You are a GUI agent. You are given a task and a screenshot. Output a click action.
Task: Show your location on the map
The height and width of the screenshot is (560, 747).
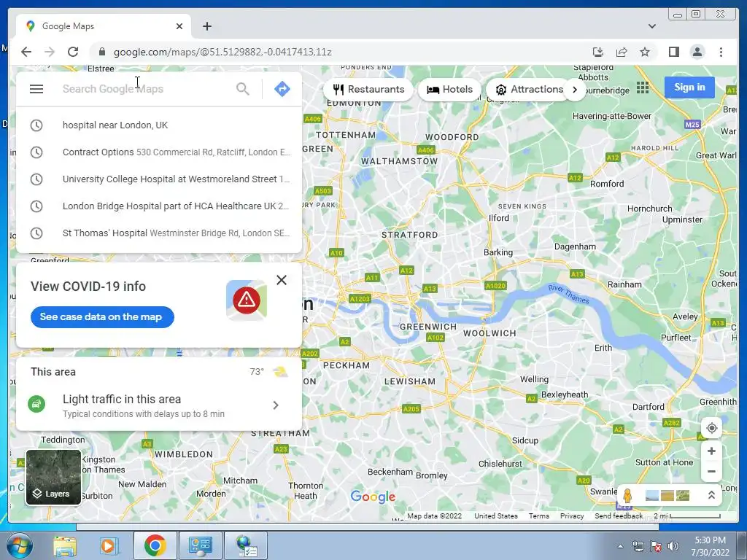coord(712,428)
